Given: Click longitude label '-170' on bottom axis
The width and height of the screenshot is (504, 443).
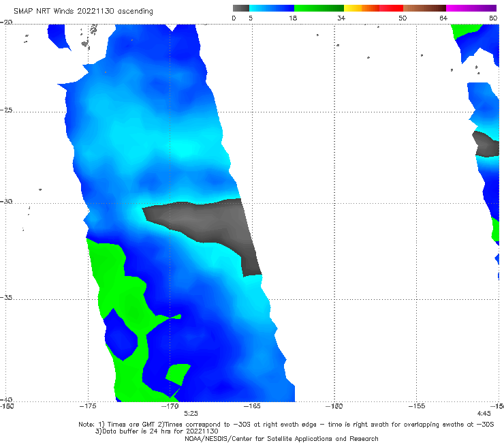Looking at the screenshot, I should coord(170,406).
